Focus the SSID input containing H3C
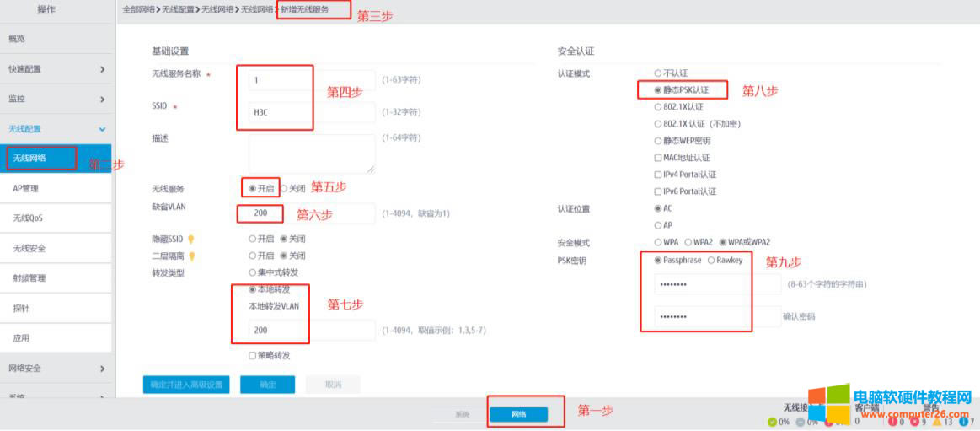This screenshot has width=980, height=431. tap(312, 112)
